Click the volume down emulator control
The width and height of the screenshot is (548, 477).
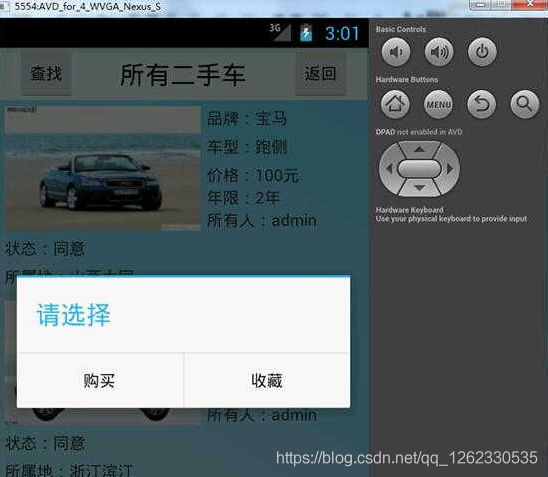click(x=396, y=52)
